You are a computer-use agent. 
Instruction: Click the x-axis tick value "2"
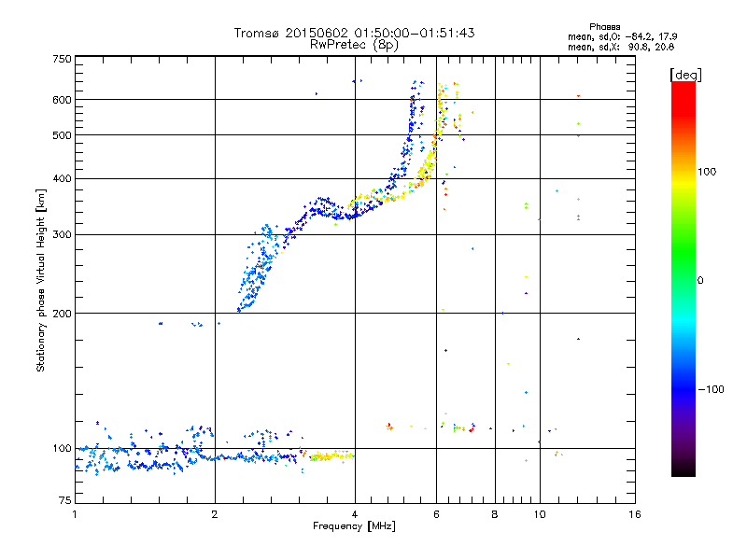pyautogui.click(x=215, y=514)
